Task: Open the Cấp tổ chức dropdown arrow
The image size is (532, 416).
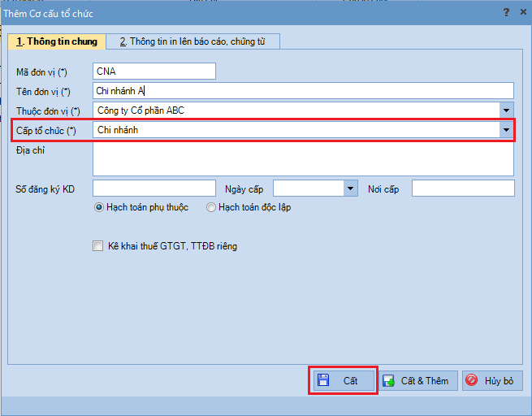Action: [506, 130]
